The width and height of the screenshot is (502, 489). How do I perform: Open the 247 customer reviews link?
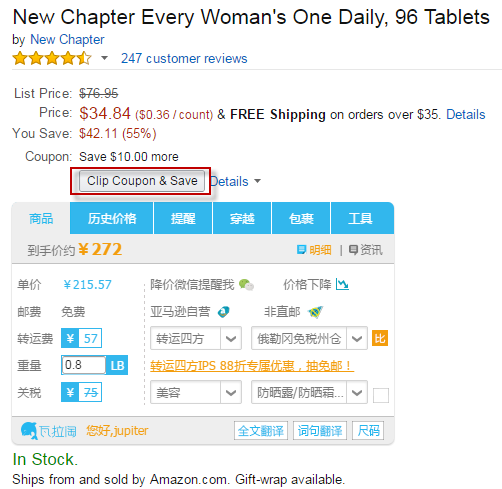click(184, 58)
